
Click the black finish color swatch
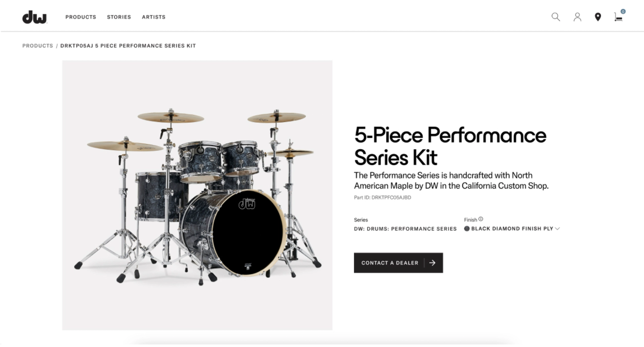[467, 229]
